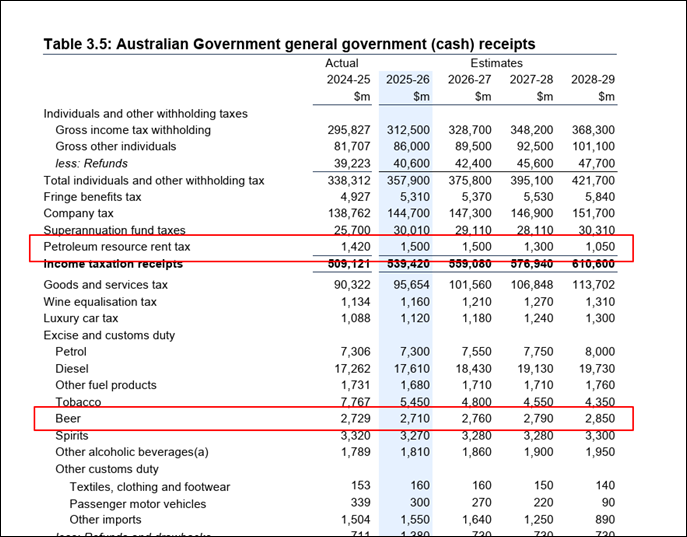Click the table title 'Table 3.5' heading
Image resolution: width=687 pixels, height=537 pixels.
[x=289, y=44]
